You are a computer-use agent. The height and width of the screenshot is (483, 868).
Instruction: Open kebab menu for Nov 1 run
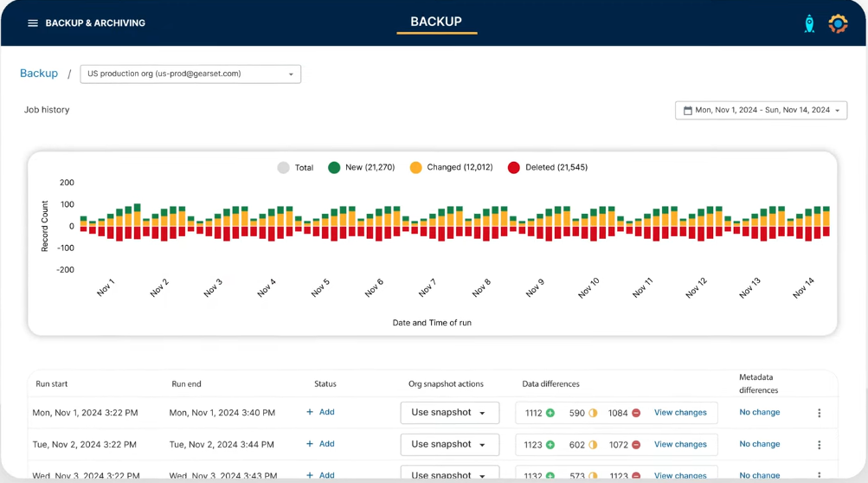(x=819, y=413)
